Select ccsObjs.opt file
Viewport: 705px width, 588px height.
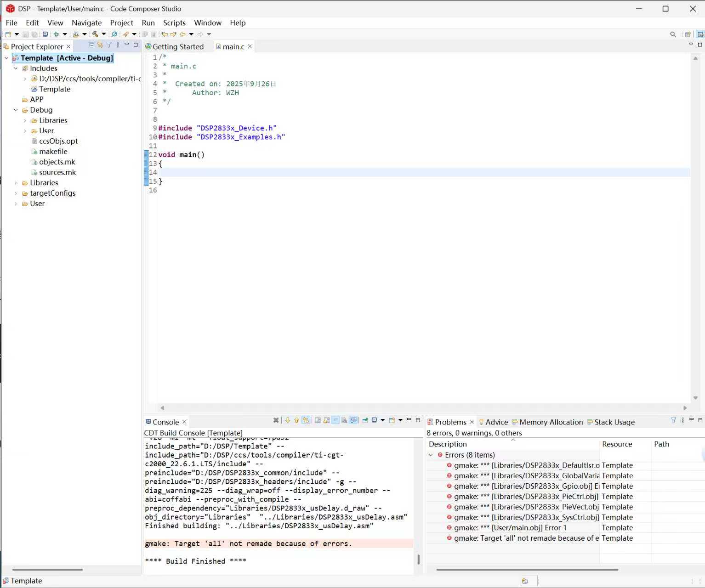click(54, 141)
